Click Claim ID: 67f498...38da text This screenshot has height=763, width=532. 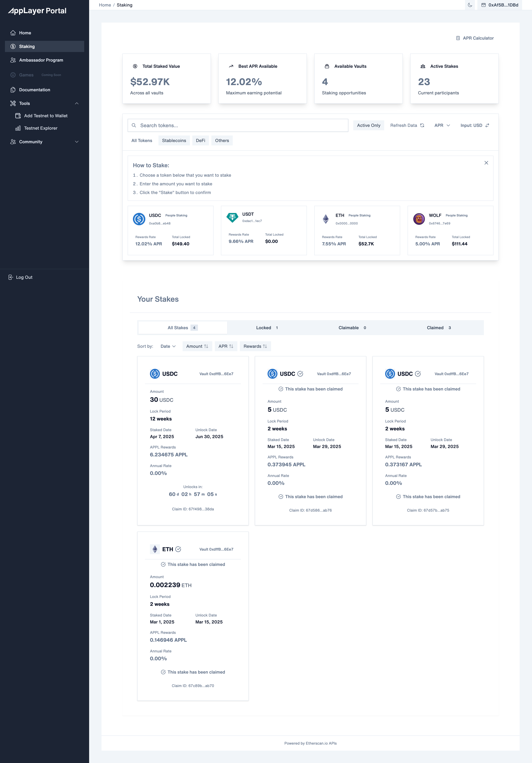[x=193, y=509]
